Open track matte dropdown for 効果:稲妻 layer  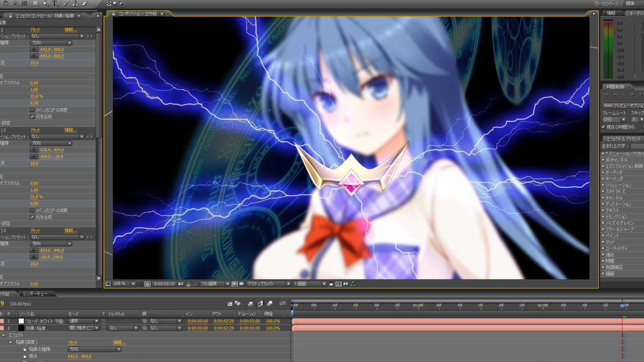click(x=123, y=328)
